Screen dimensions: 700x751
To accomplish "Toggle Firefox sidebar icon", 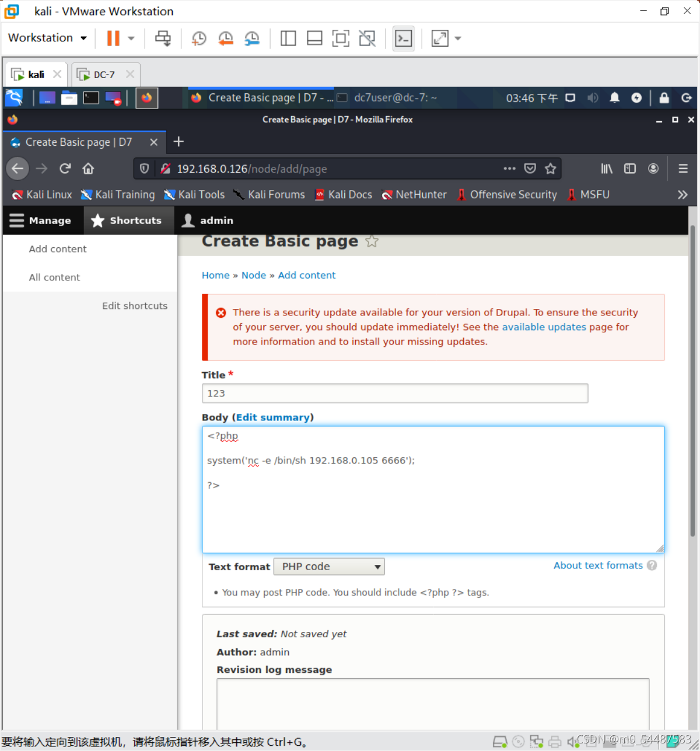I will [x=630, y=169].
